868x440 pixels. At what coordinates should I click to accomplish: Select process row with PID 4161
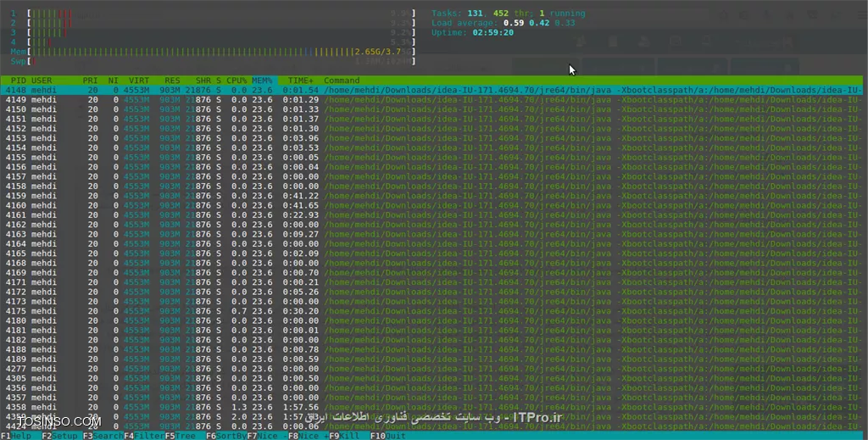[431, 214]
